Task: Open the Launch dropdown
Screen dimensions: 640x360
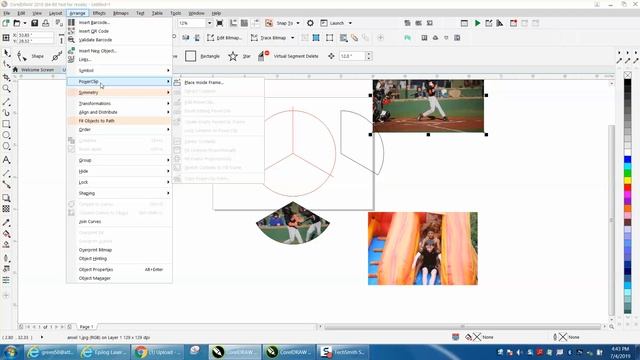Action: pyautogui.click(x=350, y=23)
